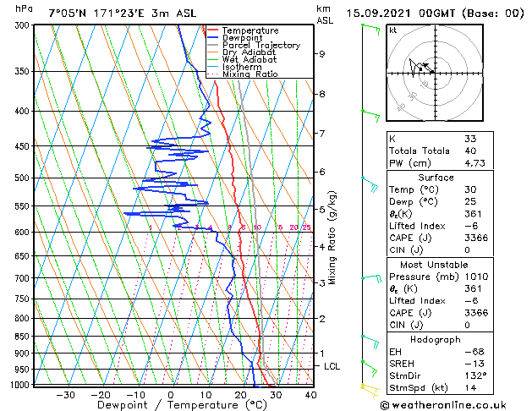Click the vertical Mixing Ratio (g/kg) label

(x=332, y=238)
